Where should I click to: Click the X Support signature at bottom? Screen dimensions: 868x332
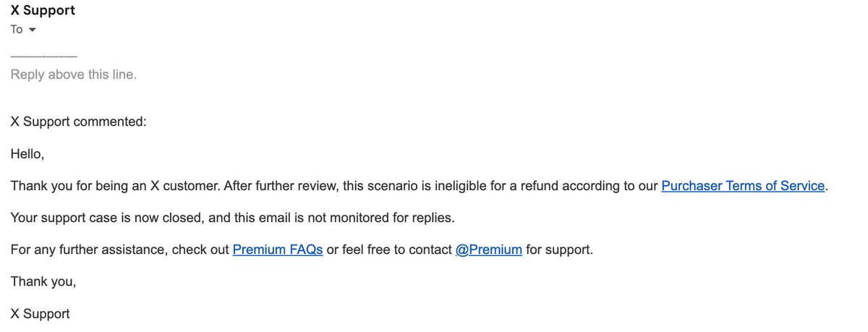pos(41,314)
